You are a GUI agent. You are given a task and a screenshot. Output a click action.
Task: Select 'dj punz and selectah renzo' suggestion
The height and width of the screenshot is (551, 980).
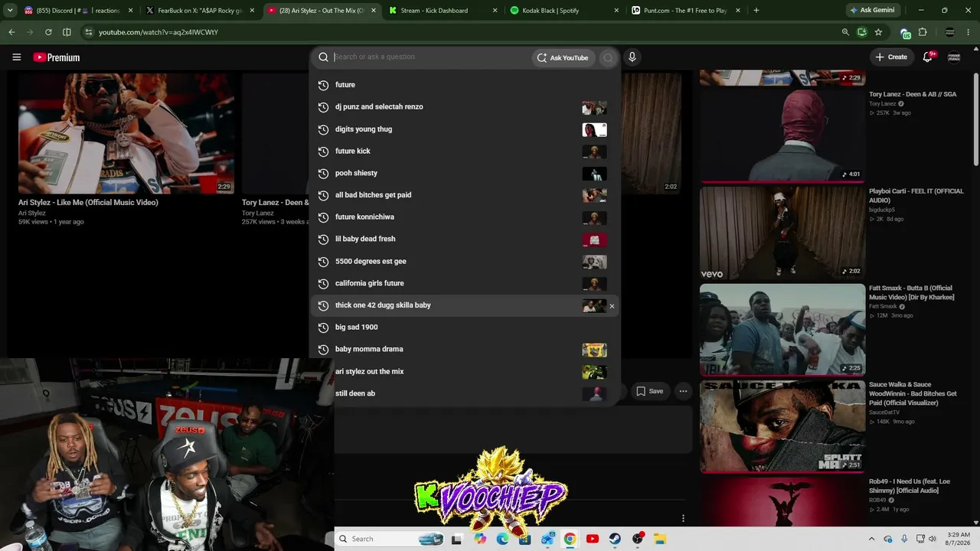tap(464, 107)
